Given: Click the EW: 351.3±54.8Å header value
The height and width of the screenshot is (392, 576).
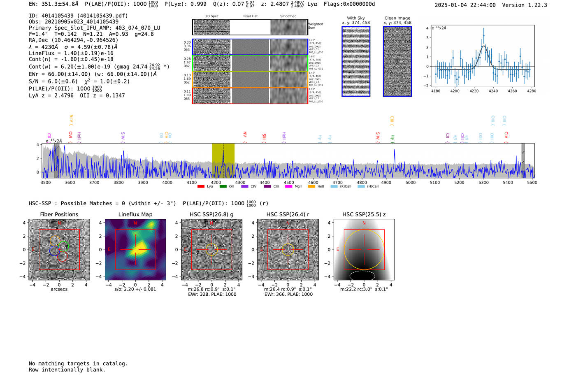Looking at the screenshot, I should point(53,4).
